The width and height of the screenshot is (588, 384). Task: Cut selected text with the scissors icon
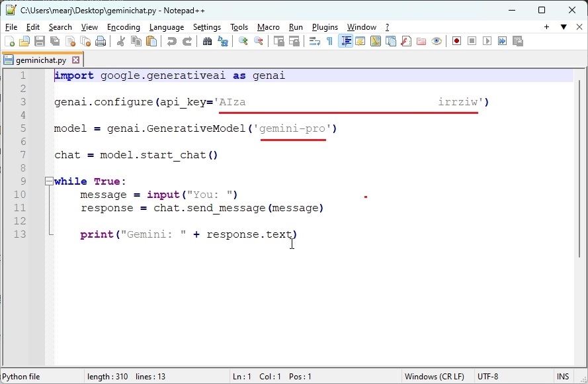[x=120, y=40]
